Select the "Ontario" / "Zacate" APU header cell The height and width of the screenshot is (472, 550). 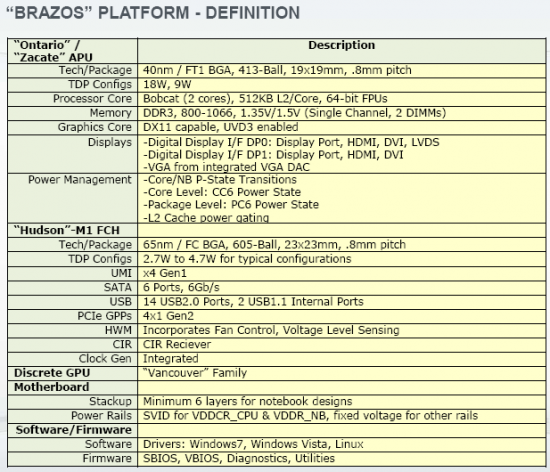pos(73,51)
